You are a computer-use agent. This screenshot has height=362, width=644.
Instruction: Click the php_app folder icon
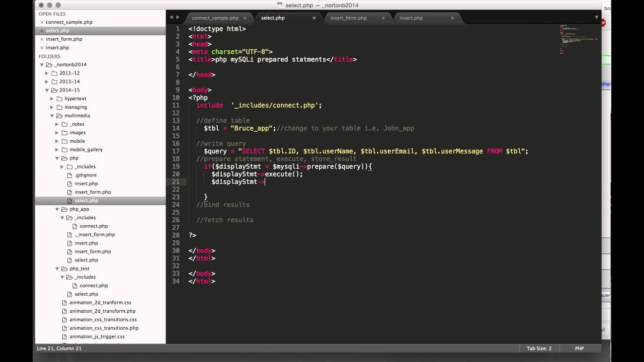click(64, 209)
